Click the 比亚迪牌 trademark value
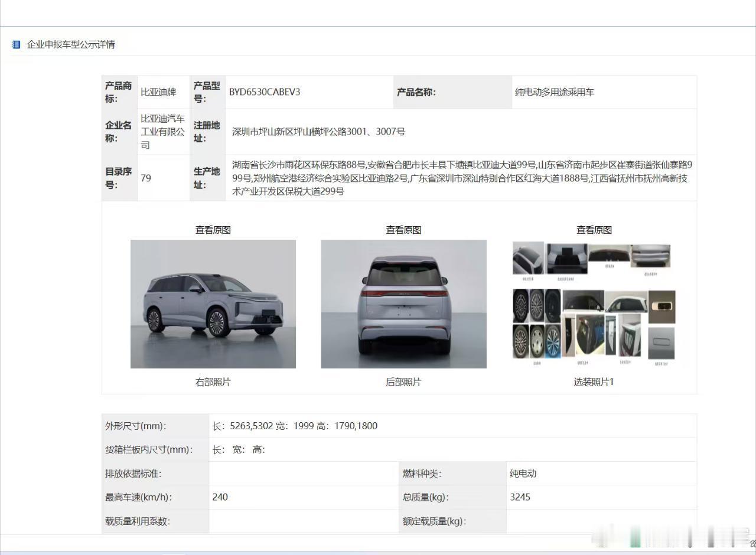Viewport: 756px width, 555px height. tap(158, 92)
